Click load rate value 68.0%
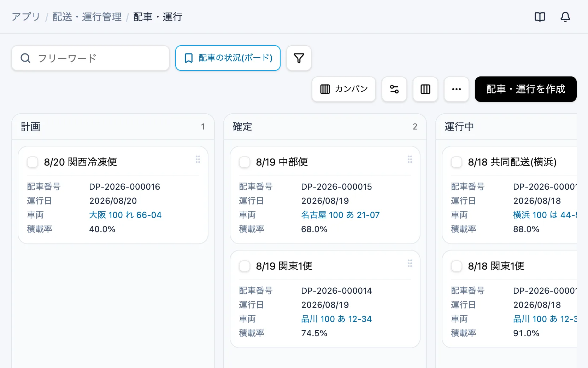Screen dimensions: 588x368 (314, 229)
